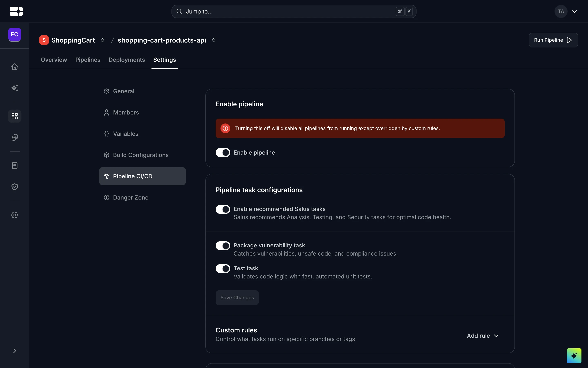Click the Package vulnerability task label
The height and width of the screenshot is (368, 588).
tap(269, 245)
